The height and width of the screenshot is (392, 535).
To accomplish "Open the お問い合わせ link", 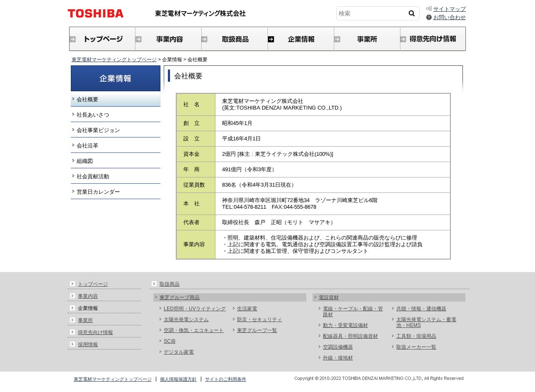I will pos(450,17).
